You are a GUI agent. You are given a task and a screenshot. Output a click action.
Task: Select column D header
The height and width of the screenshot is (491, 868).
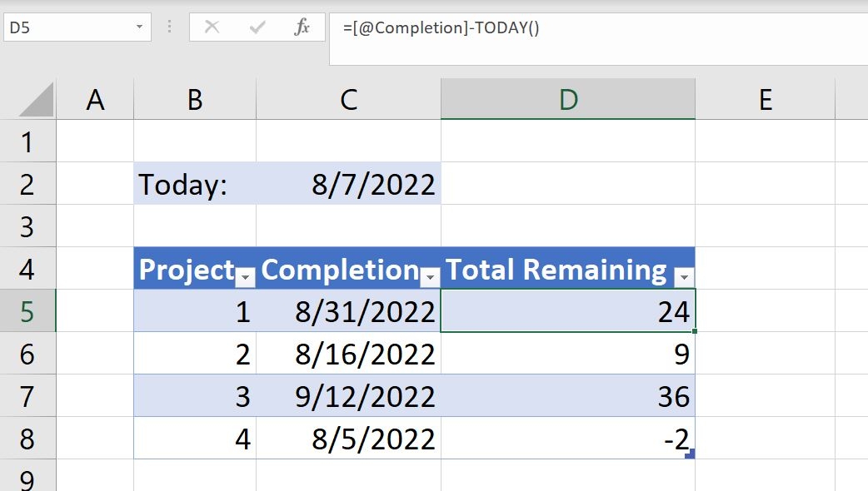click(x=567, y=99)
